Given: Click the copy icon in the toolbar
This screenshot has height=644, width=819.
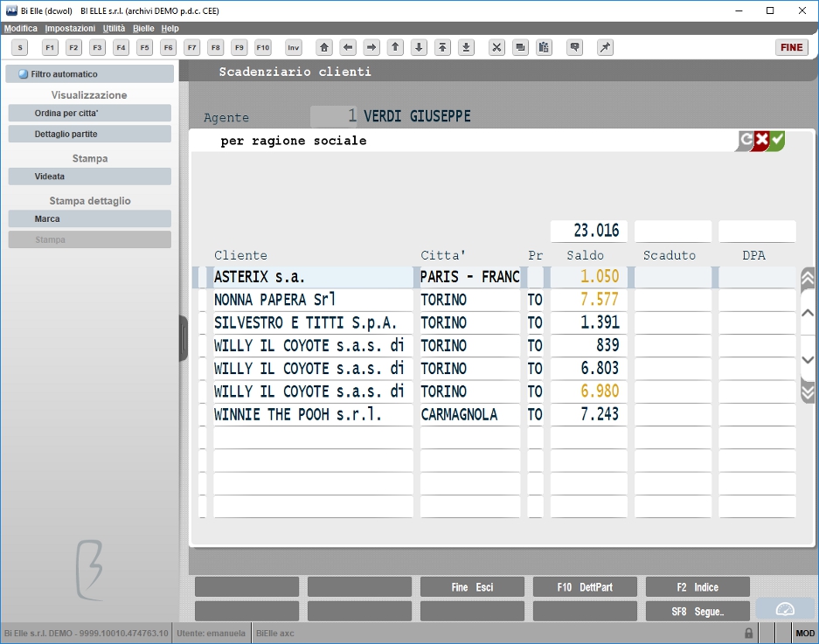Looking at the screenshot, I should click(520, 47).
